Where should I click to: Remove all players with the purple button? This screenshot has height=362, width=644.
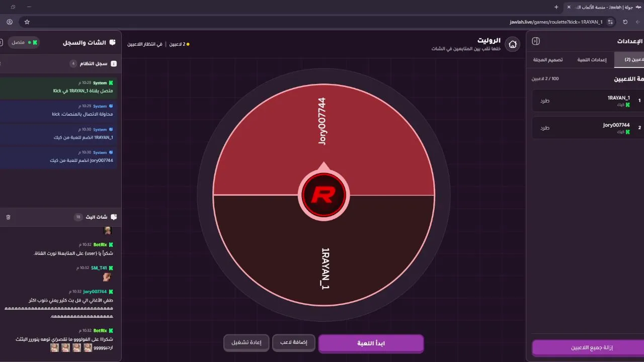pos(589,347)
